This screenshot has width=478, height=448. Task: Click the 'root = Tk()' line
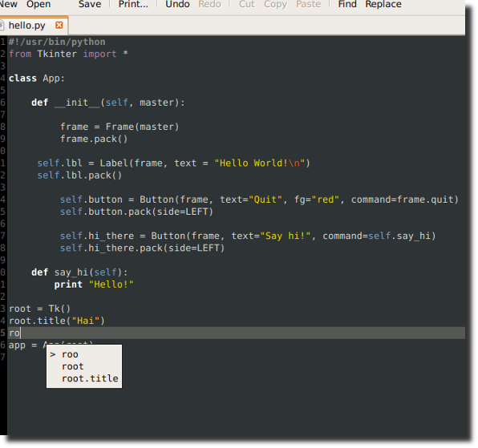tap(39, 309)
